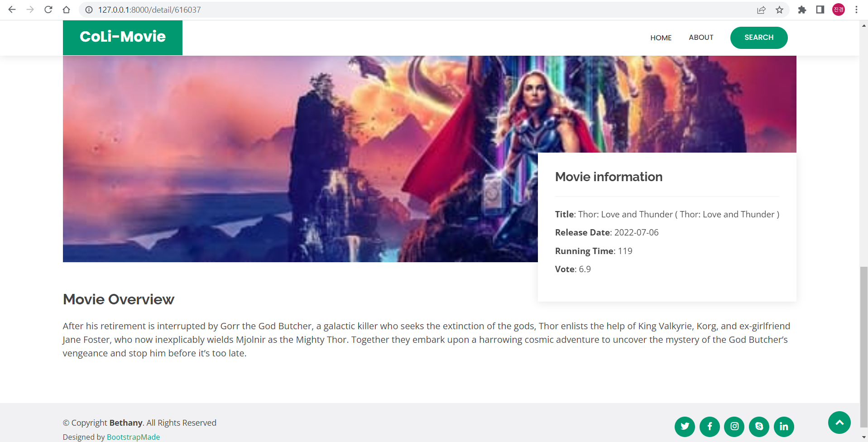
Task: Click the CoLi-Movie logo
Action: click(123, 38)
